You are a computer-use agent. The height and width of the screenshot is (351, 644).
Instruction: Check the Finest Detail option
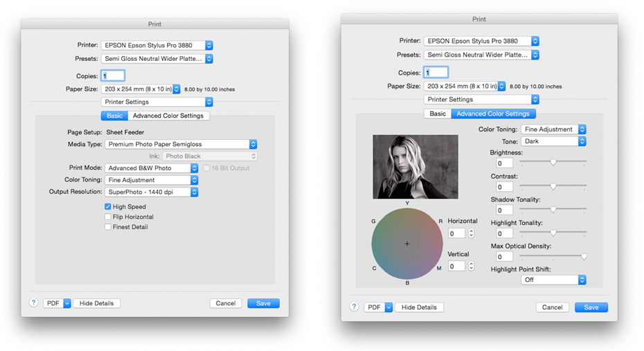[x=108, y=227]
